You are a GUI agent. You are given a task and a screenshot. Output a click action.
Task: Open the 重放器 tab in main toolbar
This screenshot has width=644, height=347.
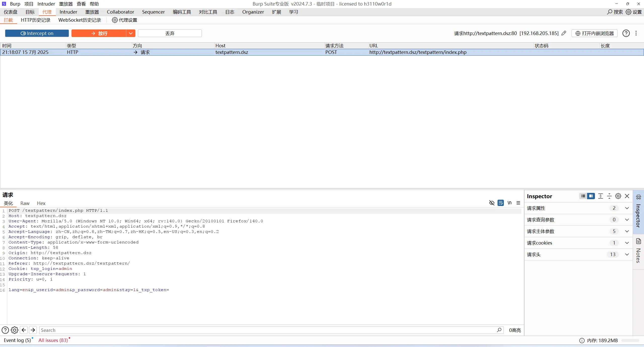pos(92,12)
